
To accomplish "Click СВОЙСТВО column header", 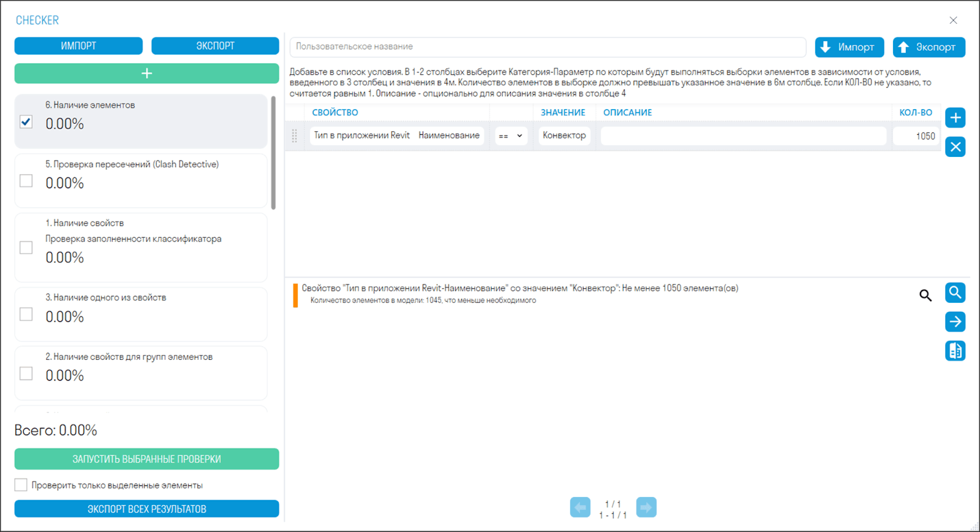I will pyautogui.click(x=335, y=113).
